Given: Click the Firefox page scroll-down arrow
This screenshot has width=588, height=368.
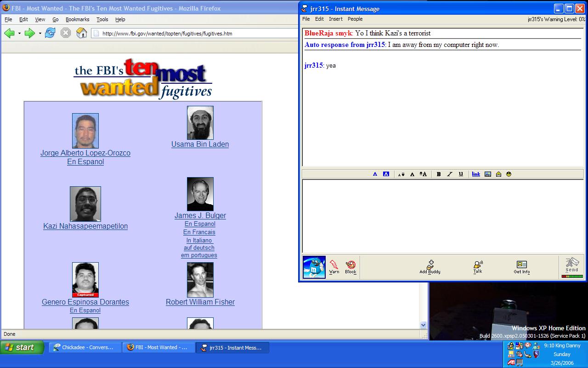Looking at the screenshot, I should click(423, 325).
